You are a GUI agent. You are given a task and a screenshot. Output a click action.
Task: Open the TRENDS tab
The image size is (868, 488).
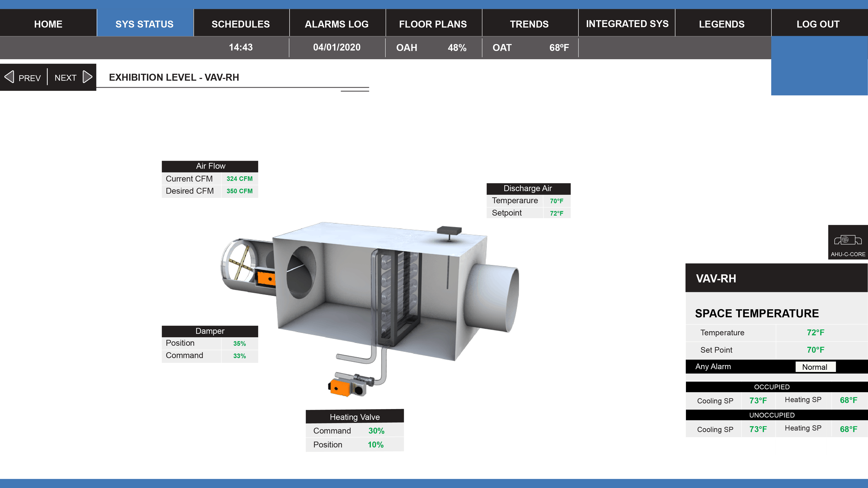click(529, 24)
